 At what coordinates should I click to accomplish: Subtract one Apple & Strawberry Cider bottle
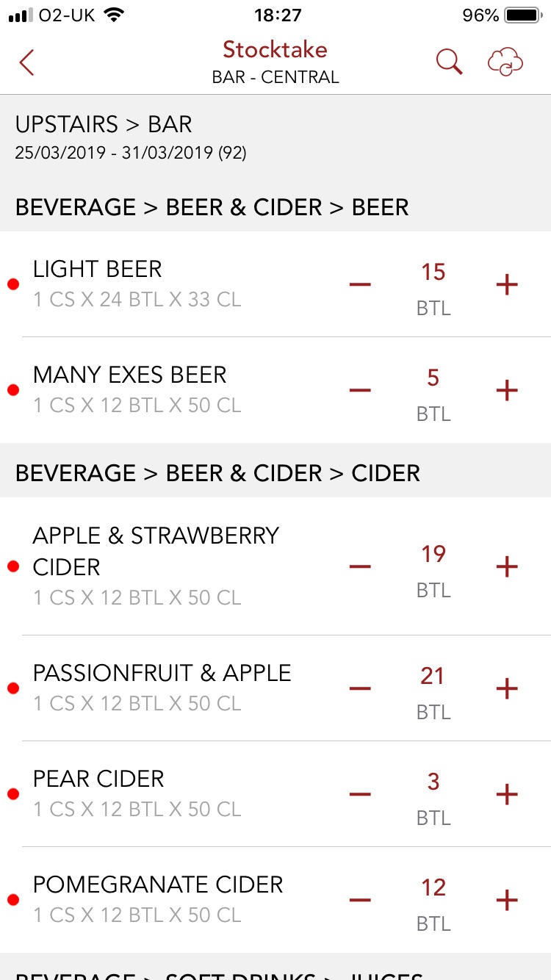pyautogui.click(x=360, y=566)
